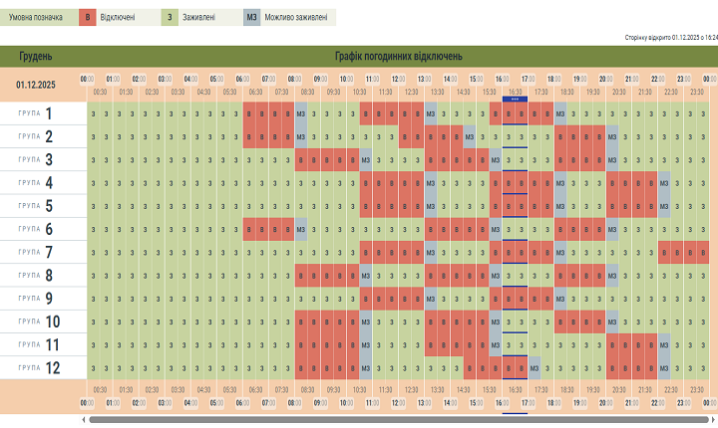Click the left arrow of horizontal scrollbar
Screen dimensions: 718x428
click(x=83, y=420)
